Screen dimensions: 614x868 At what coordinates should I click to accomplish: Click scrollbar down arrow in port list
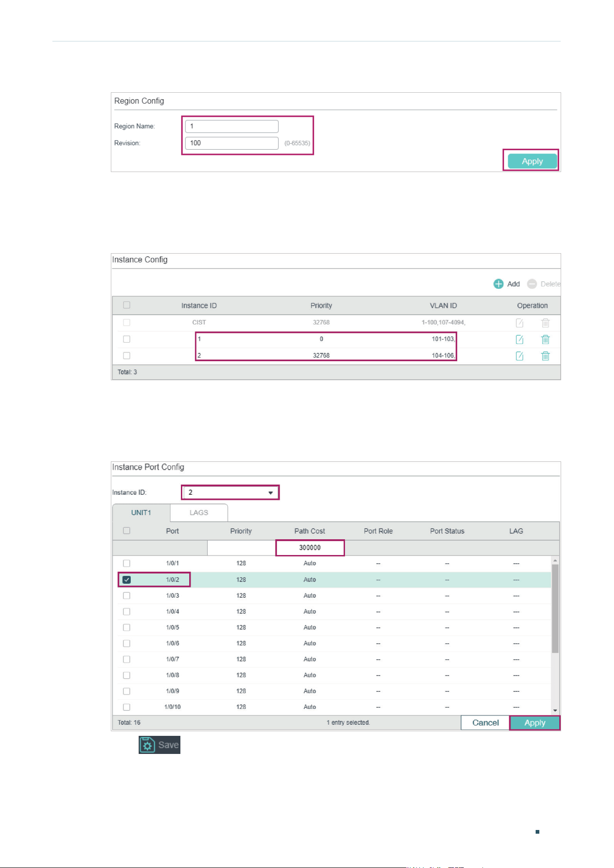click(x=555, y=710)
